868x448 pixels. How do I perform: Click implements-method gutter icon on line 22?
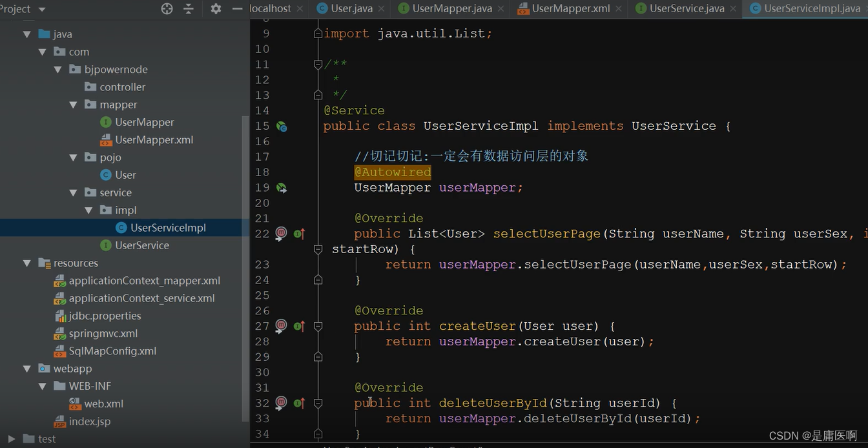[299, 234]
